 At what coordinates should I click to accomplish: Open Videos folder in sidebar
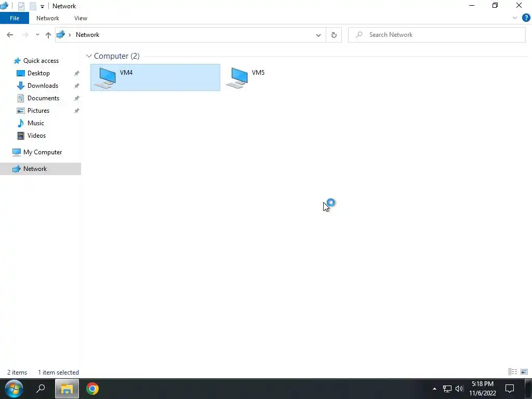tap(36, 136)
